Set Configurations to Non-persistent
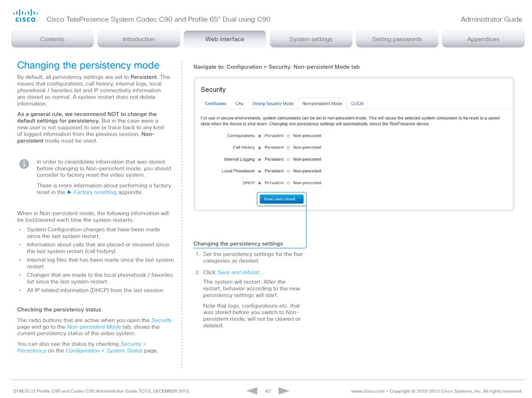Image resolution: width=532 pixels, height=398 pixels. (x=288, y=136)
